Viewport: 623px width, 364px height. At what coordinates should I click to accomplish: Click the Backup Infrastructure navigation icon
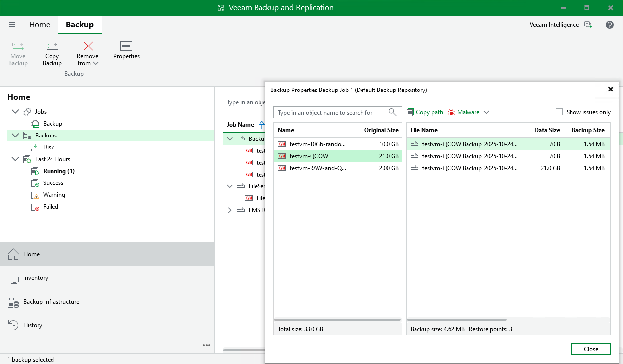coord(13,302)
